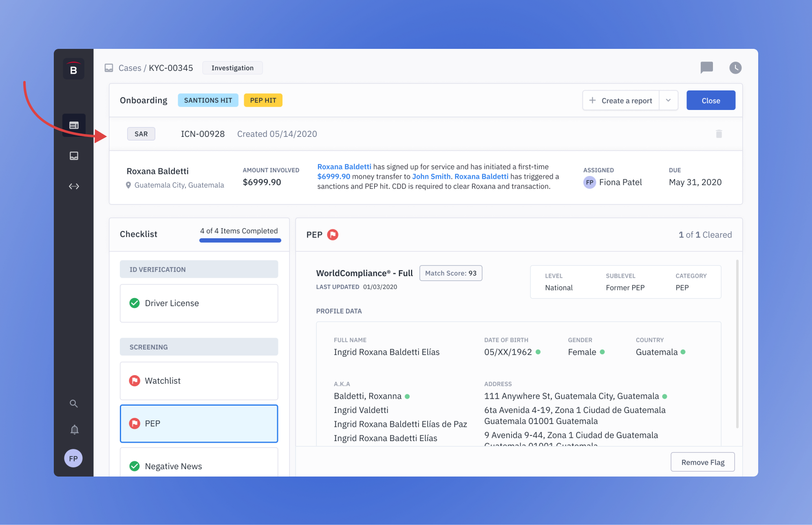Image resolution: width=812 pixels, height=525 pixels.
Task: Open the dashboard card icon in sidebar
Action: coord(74,125)
